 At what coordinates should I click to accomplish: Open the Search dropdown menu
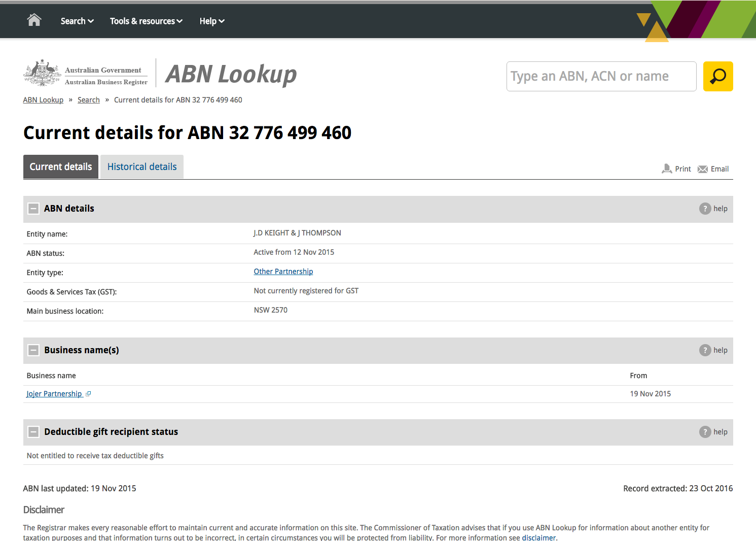(x=77, y=21)
